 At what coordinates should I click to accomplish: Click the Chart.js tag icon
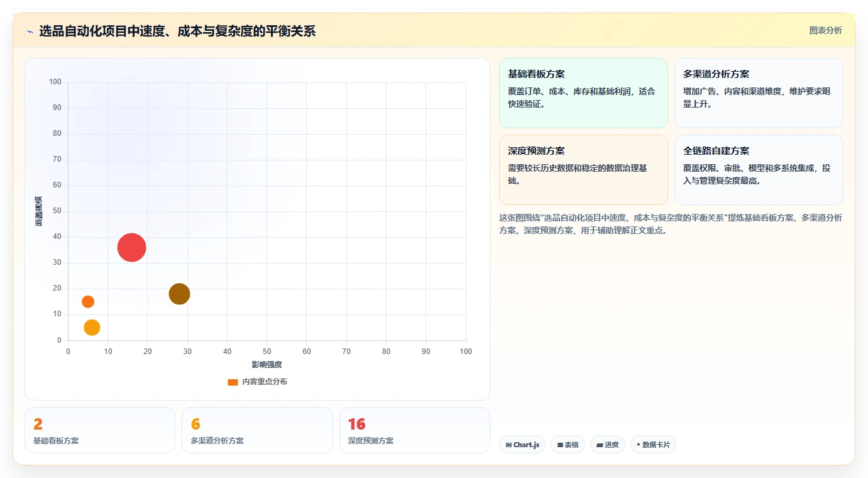click(508, 445)
